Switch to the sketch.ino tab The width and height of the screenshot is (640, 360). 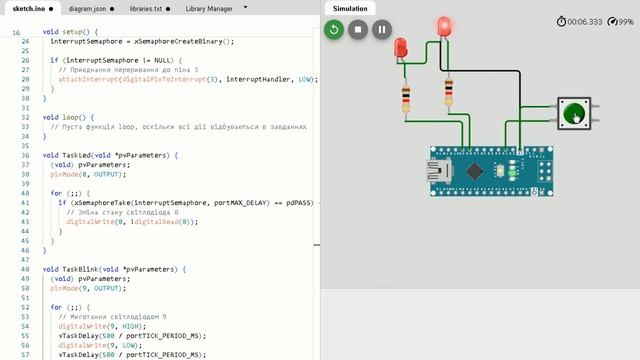32,9
